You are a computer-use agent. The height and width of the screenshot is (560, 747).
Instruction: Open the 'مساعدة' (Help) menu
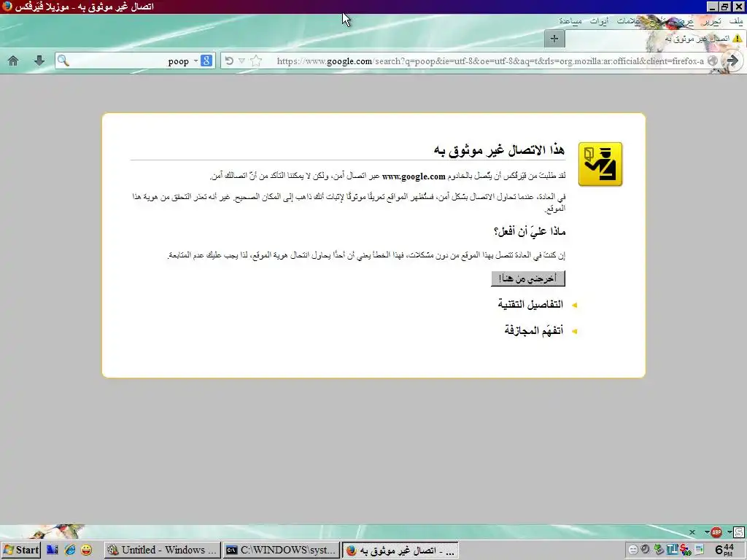[570, 21]
